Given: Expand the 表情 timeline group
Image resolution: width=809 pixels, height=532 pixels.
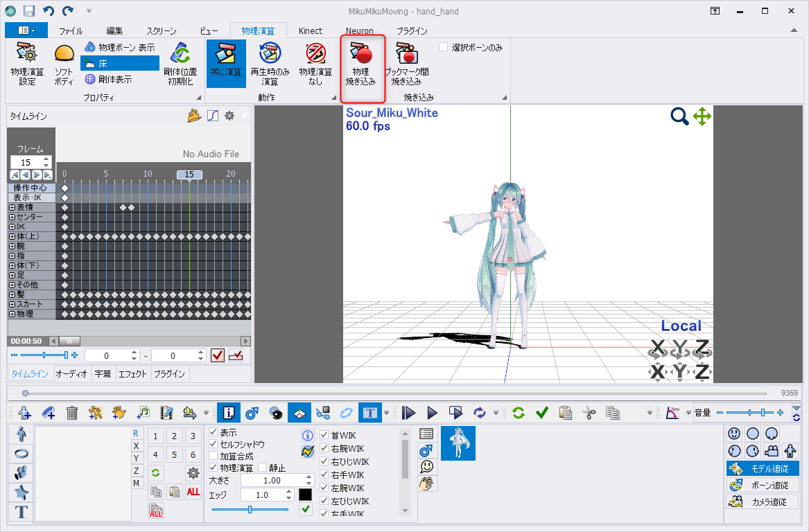Looking at the screenshot, I should [x=12, y=207].
